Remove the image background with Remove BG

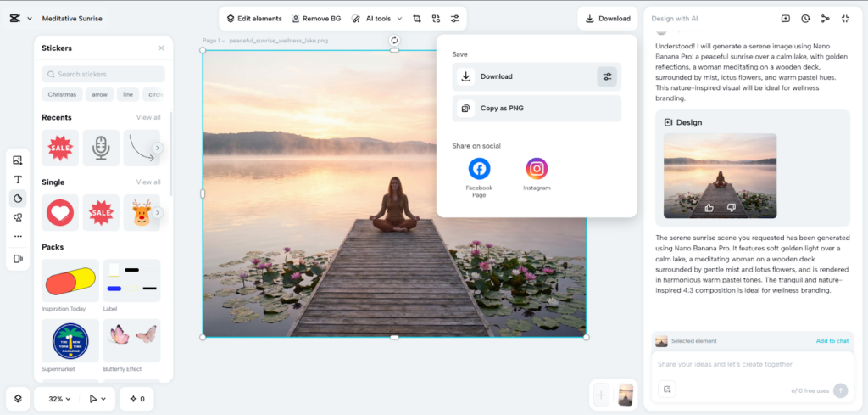[x=317, y=19]
